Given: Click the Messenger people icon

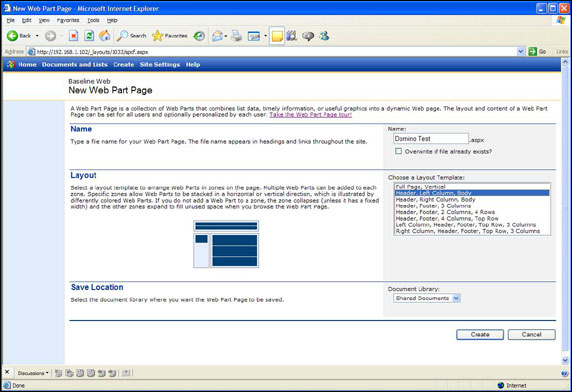Looking at the screenshot, I should [x=324, y=36].
